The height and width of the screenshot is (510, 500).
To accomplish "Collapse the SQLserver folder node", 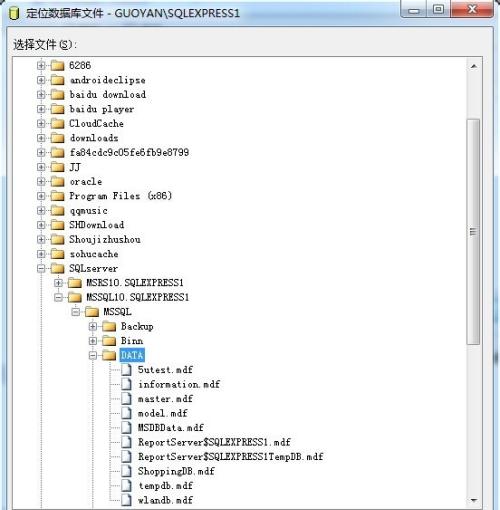I will coord(41,269).
